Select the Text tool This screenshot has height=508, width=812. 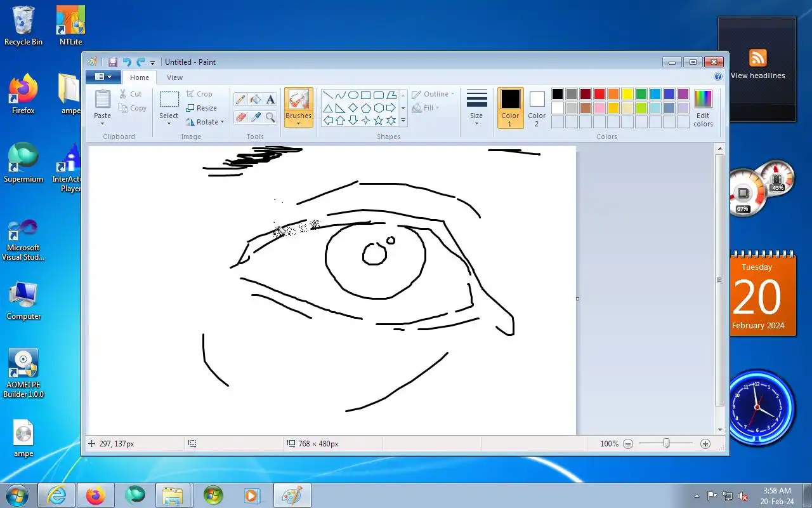point(271,100)
